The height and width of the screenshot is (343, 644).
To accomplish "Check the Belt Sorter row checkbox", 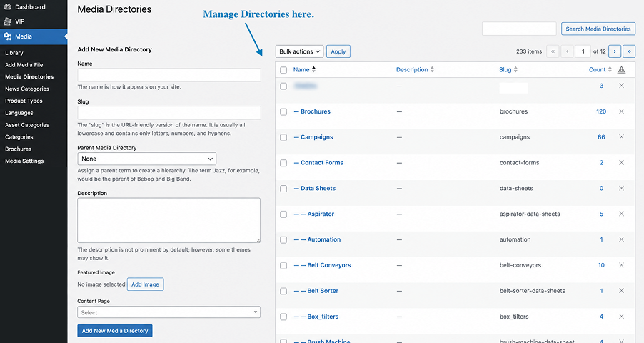I will click(x=283, y=291).
